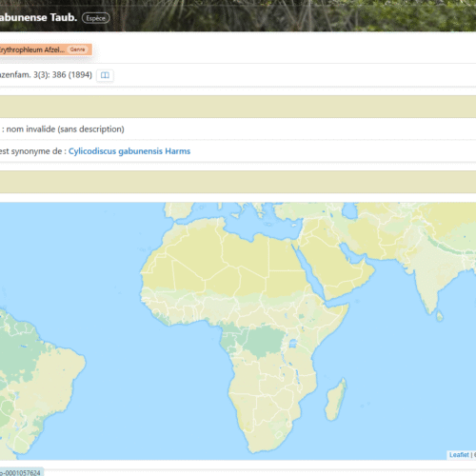476x476 pixels.
Task: Open the book reference icon beside 386 (1894)
Action: click(105, 75)
